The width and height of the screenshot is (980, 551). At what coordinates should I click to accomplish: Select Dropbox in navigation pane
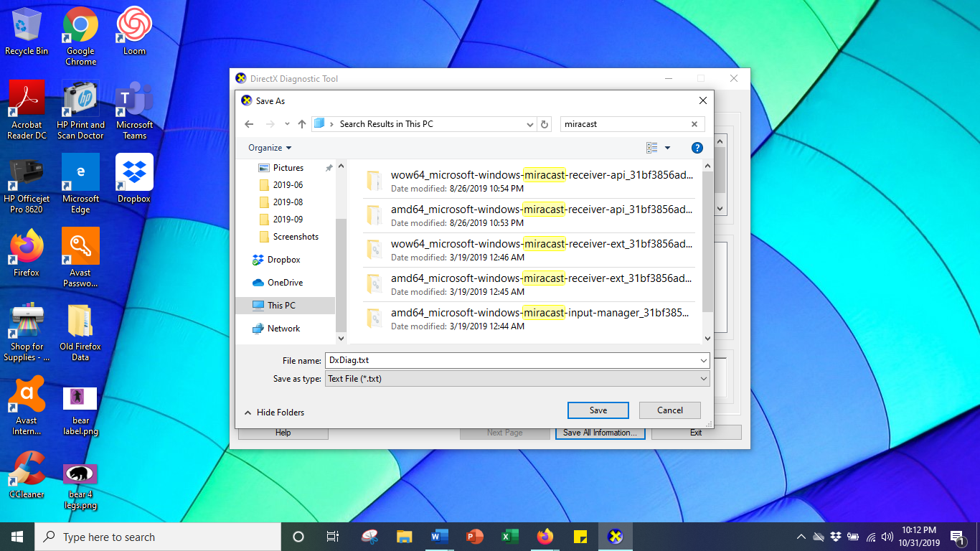point(283,260)
